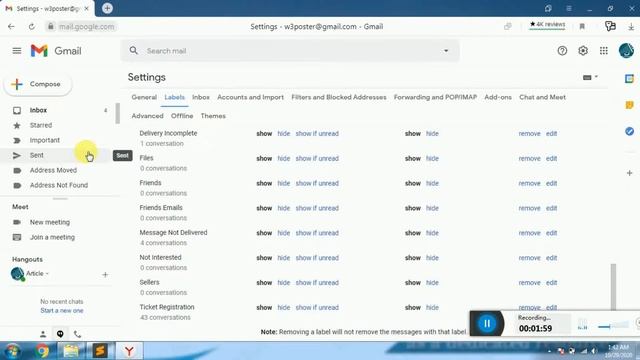The height and width of the screenshot is (360, 640).
Task: Open the settings gear icon
Action: (583, 51)
